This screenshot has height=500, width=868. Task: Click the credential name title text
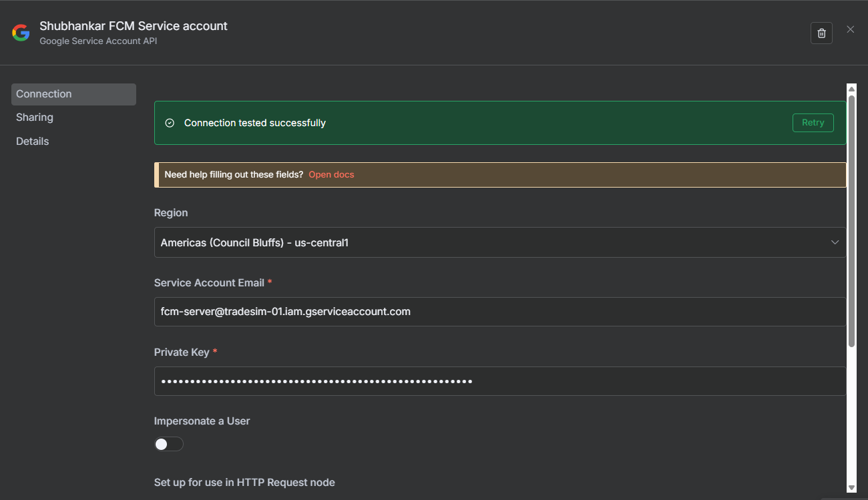pyautogui.click(x=134, y=26)
